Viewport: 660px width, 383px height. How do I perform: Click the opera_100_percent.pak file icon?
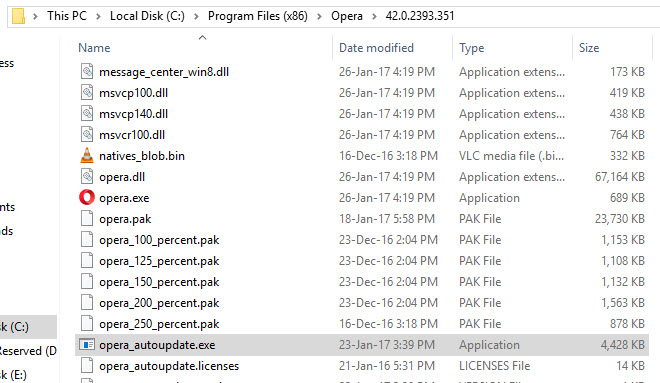pos(87,240)
